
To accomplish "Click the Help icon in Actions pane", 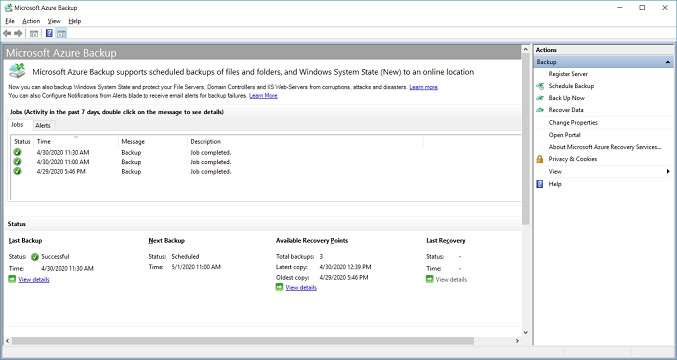I will coord(540,184).
